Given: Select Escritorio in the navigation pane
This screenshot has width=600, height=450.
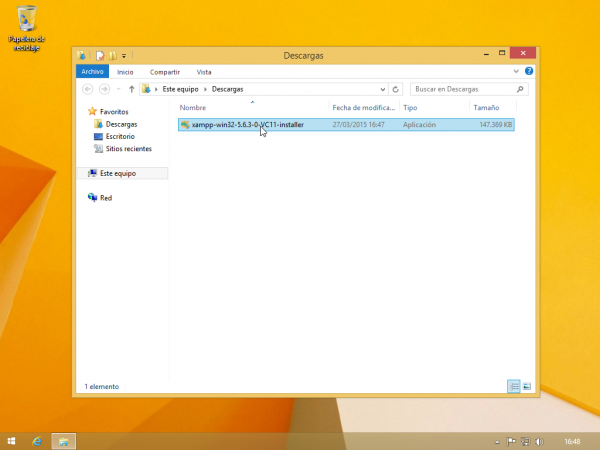Looking at the screenshot, I should tap(120, 137).
